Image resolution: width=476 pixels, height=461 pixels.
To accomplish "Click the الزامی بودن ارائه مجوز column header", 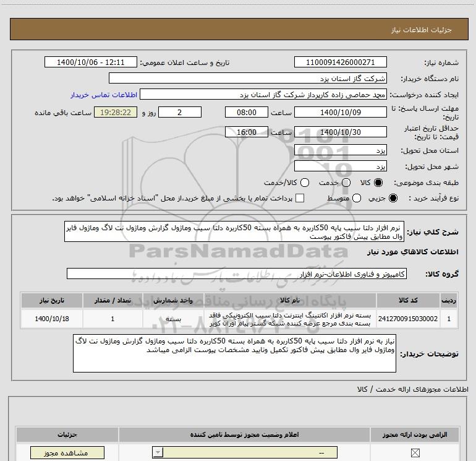I will (x=415, y=435).
